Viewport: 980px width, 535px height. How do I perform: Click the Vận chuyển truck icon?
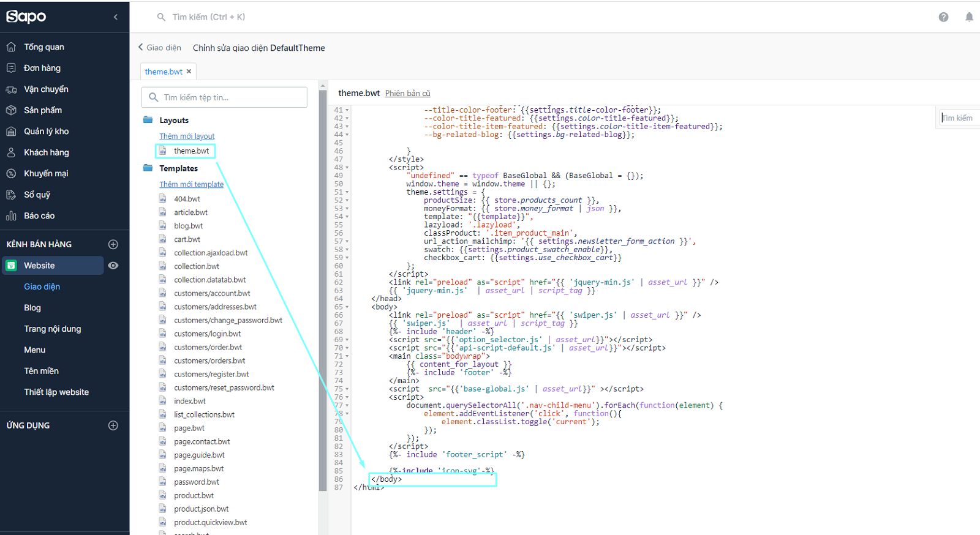(11, 89)
